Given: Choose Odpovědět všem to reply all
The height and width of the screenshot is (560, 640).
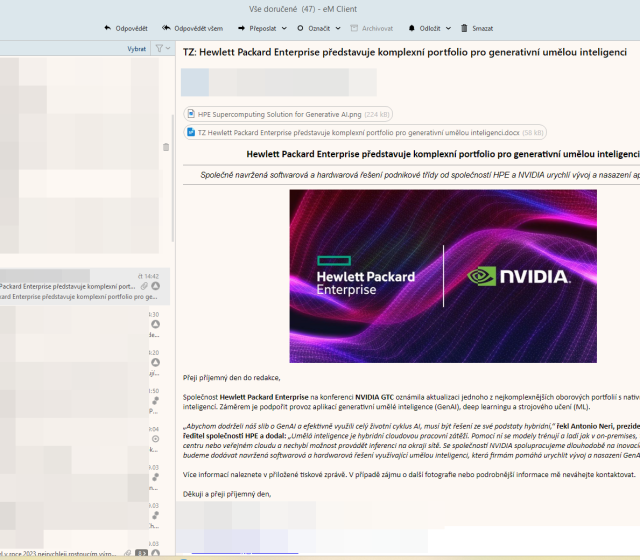Looking at the screenshot, I should (x=192, y=28).
